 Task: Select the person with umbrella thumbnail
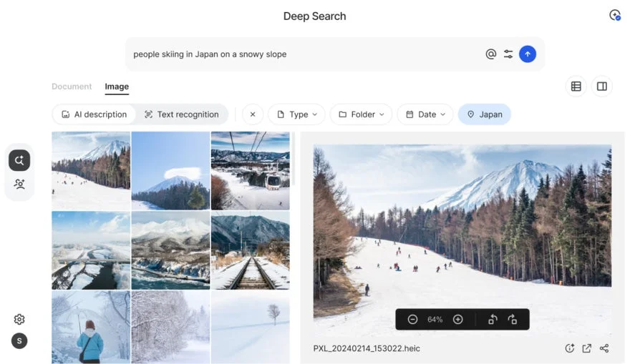(x=91, y=327)
